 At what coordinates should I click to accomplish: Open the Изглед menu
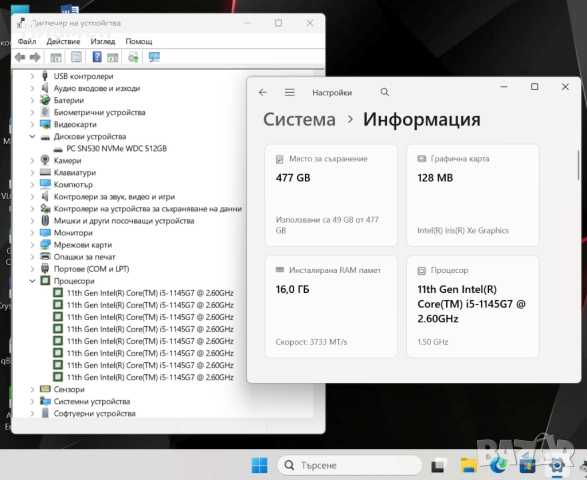click(103, 41)
